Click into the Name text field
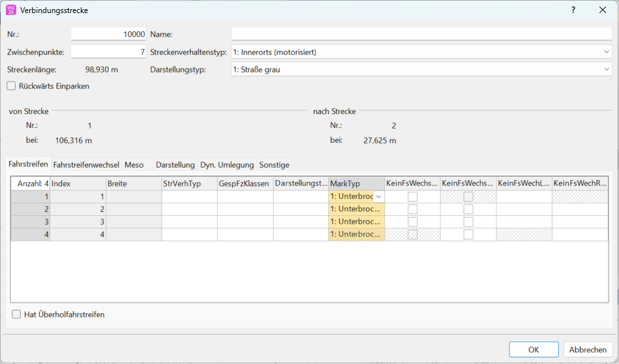This screenshot has height=364, width=619. pyautogui.click(x=421, y=34)
